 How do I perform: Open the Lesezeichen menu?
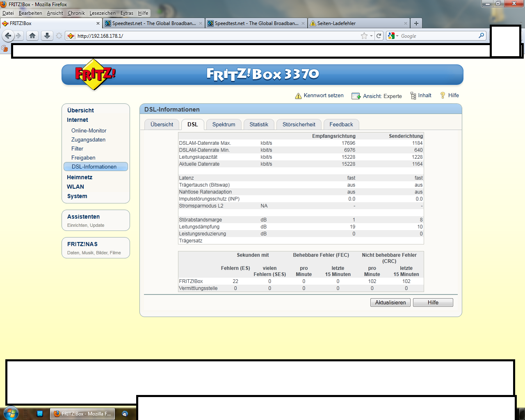coord(103,13)
